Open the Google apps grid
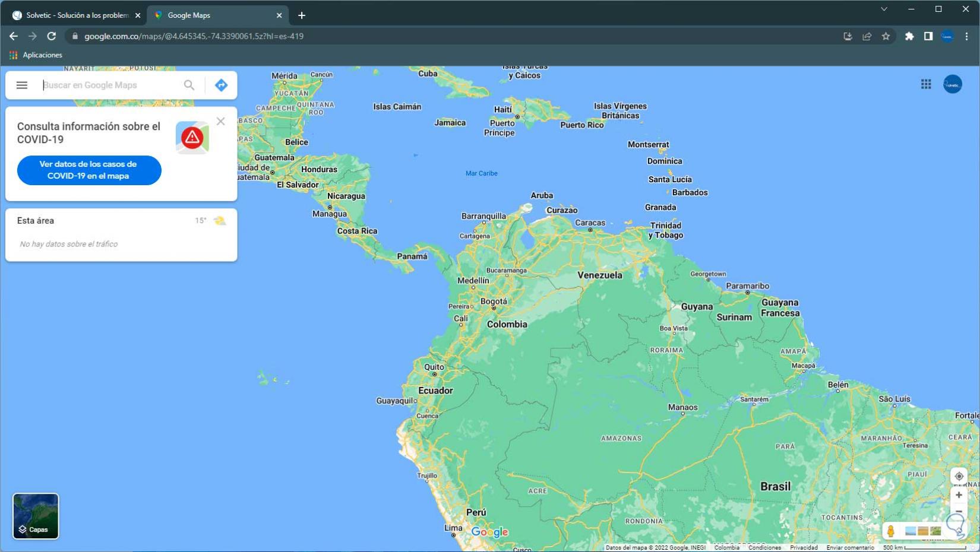The width and height of the screenshot is (980, 552). 926,84
